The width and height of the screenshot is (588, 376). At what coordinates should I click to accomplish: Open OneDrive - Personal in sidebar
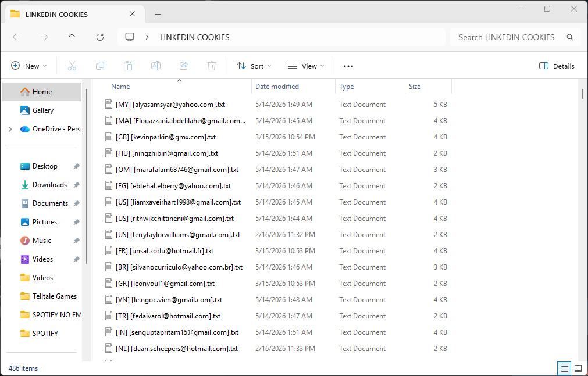coord(52,129)
